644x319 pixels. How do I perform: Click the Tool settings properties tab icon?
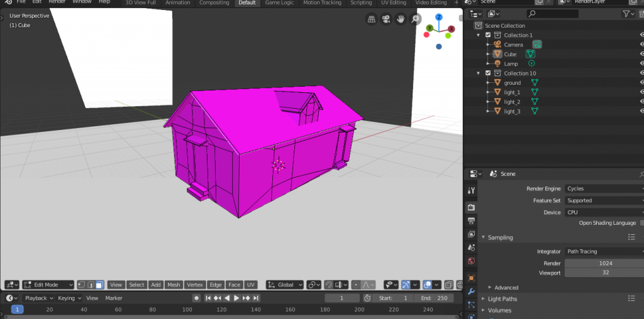coord(472,190)
